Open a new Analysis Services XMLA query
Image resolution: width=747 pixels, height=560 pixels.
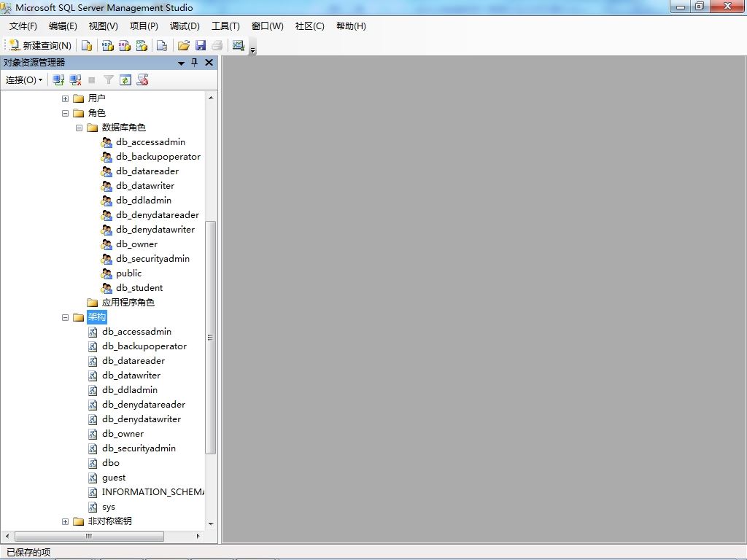142,45
